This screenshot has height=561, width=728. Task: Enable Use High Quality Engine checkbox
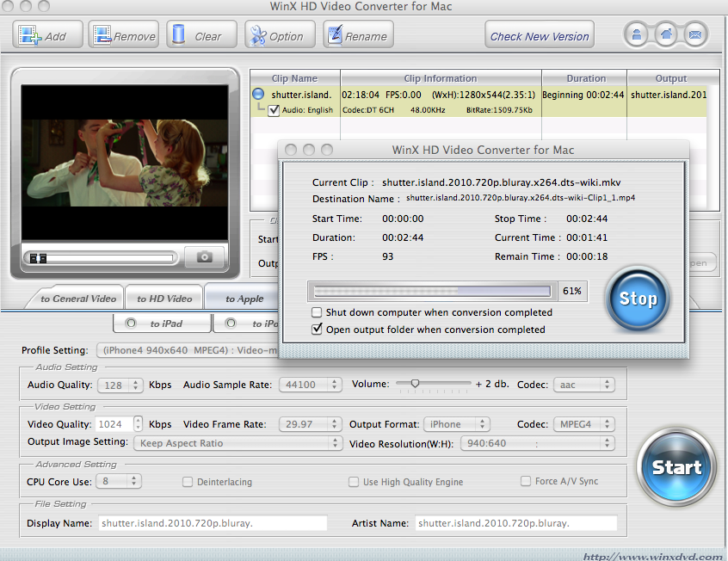pyautogui.click(x=354, y=482)
